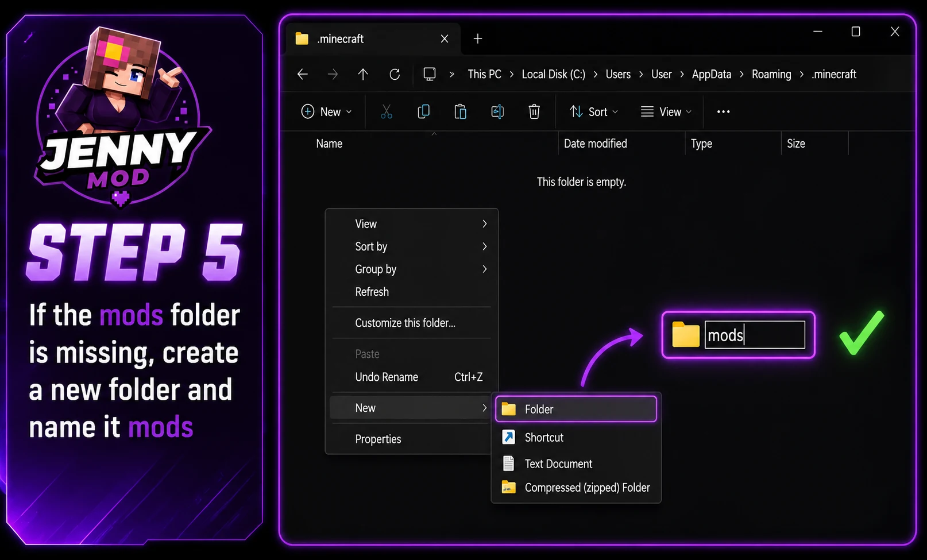Open the Sort dropdown in the toolbar
This screenshot has width=927, height=560.
594,111
